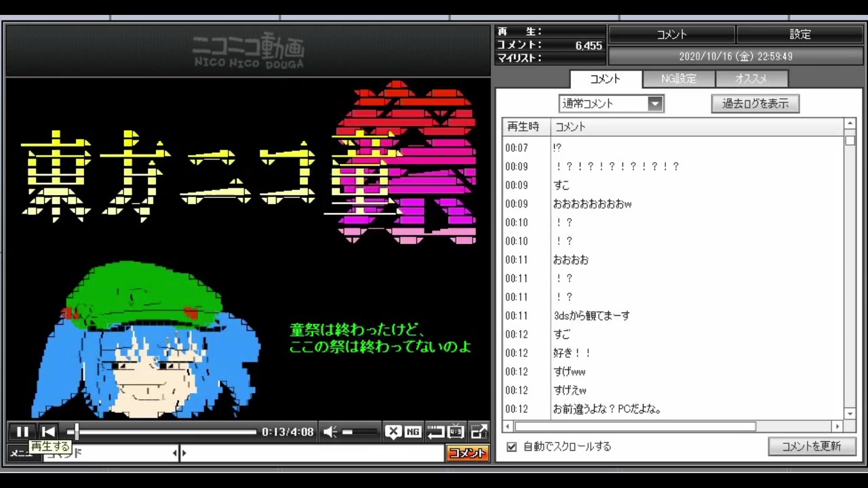Image resolution: width=868 pixels, height=488 pixels.
Task: Mute the volume speaker icon
Action: (330, 432)
